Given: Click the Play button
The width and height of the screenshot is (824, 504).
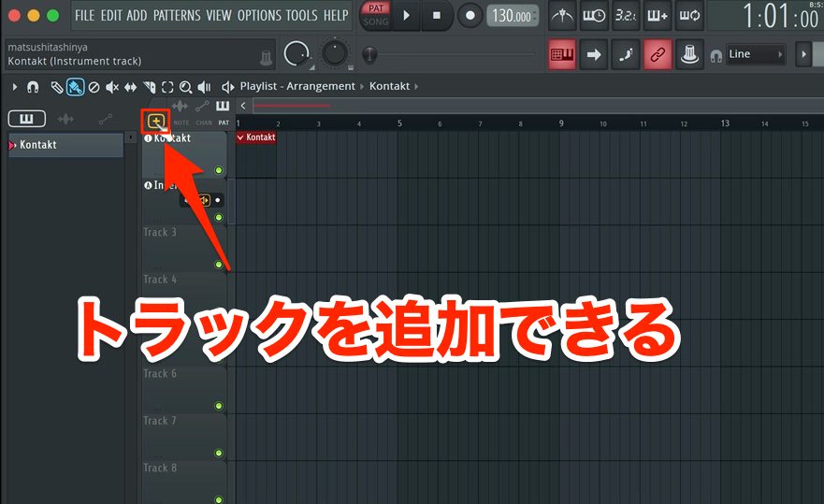Looking at the screenshot, I should pyautogui.click(x=406, y=16).
